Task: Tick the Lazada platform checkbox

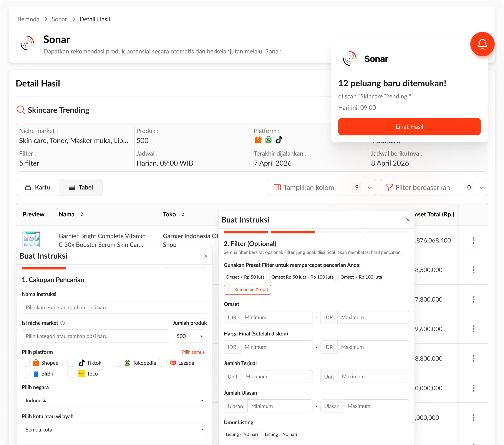Action: coord(163,363)
